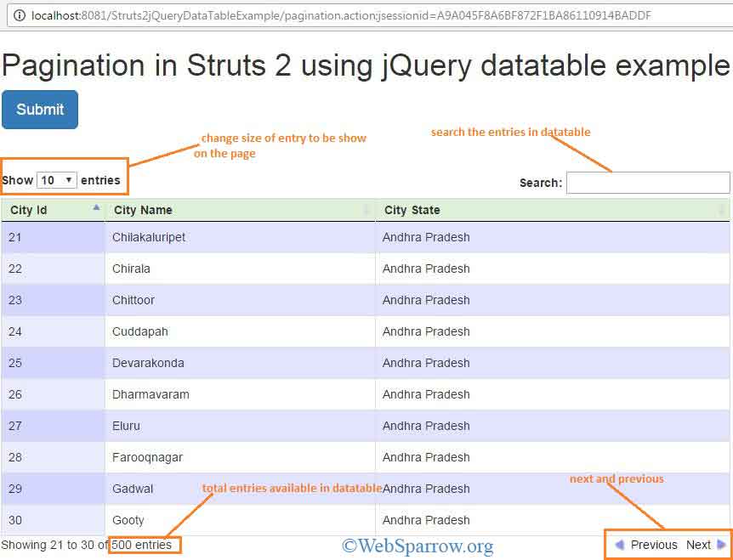Screen dimensions: 733x560
Task: Select the purple left-facing pagination triangle
Action: (619, 545)
